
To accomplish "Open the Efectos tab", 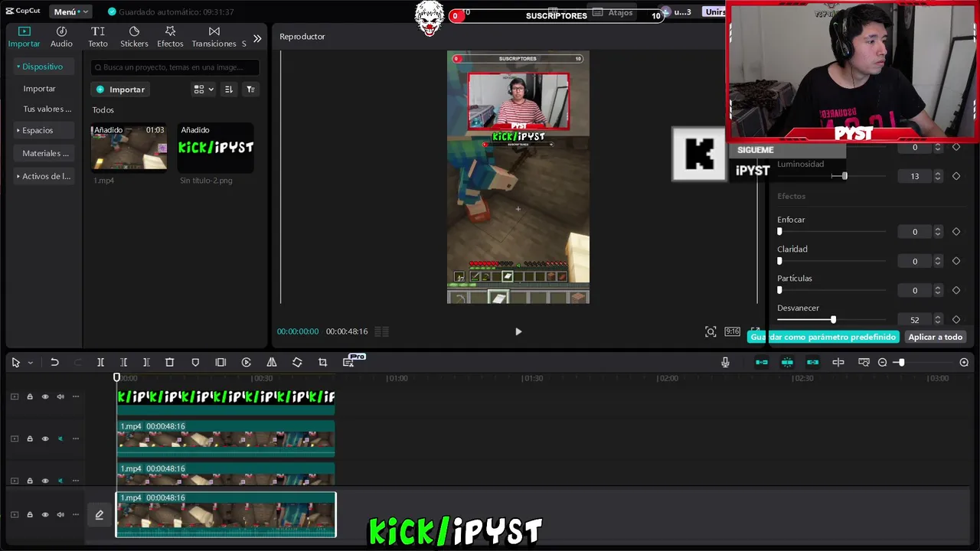I will coord(170,37).
